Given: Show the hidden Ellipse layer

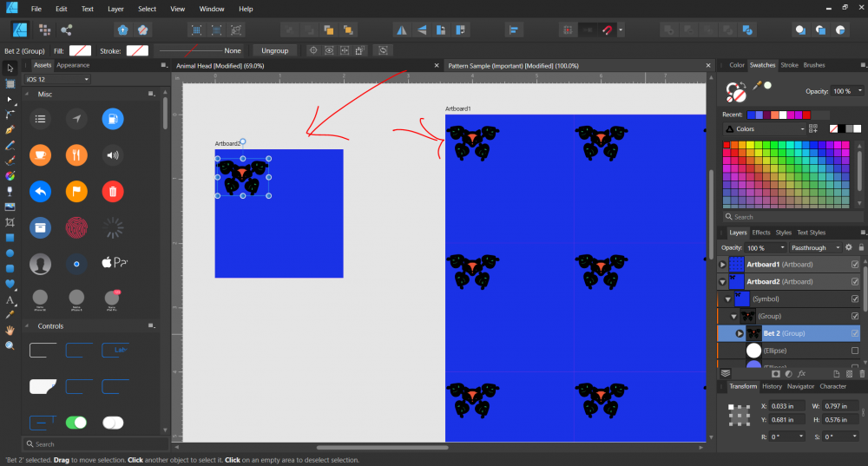Looking at the screenshot, I should tap(855, 351).
